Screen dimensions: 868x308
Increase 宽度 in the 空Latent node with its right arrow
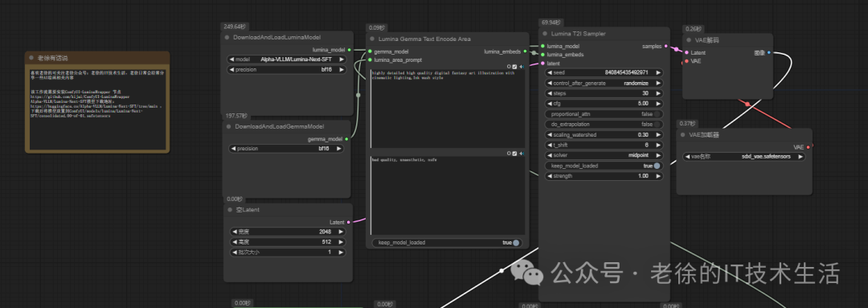pos(341,232)
